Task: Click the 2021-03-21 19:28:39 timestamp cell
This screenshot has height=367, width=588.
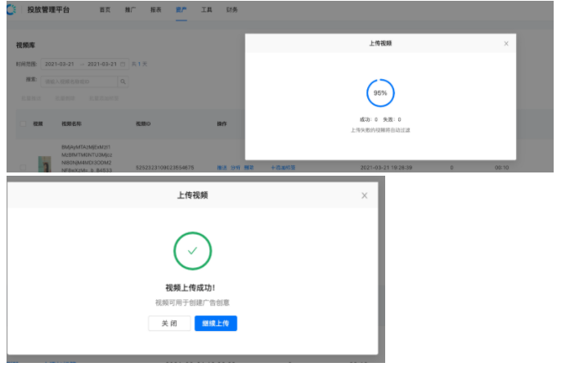Action: pyautogui.click(x=386, y=168)
